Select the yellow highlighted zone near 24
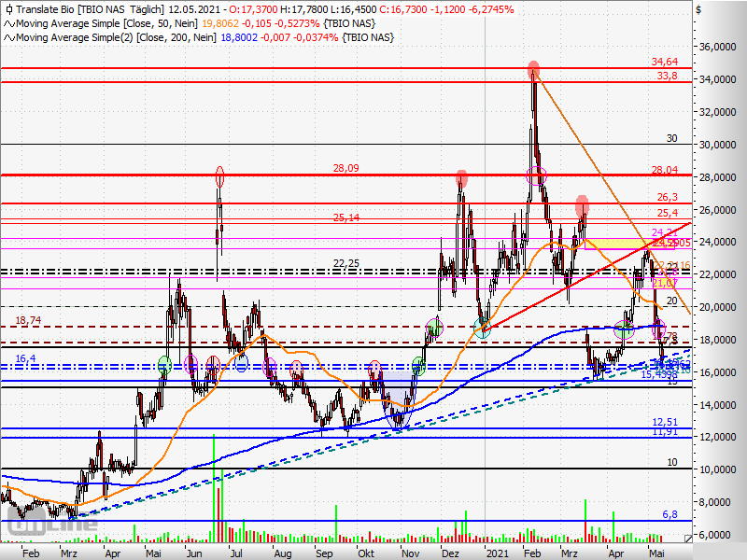Screen dimensions: 747x560 (618, 243)
